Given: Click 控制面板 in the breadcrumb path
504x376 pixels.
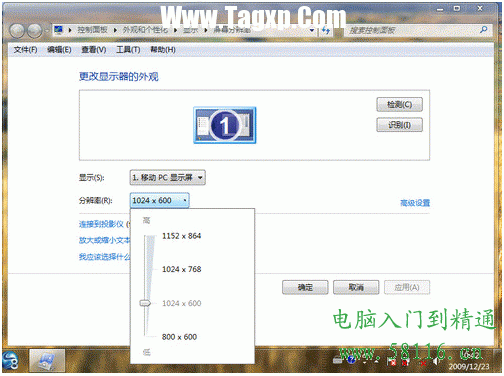Looking at the screenshot, I should pyautogui.click(x=92, y=30).
